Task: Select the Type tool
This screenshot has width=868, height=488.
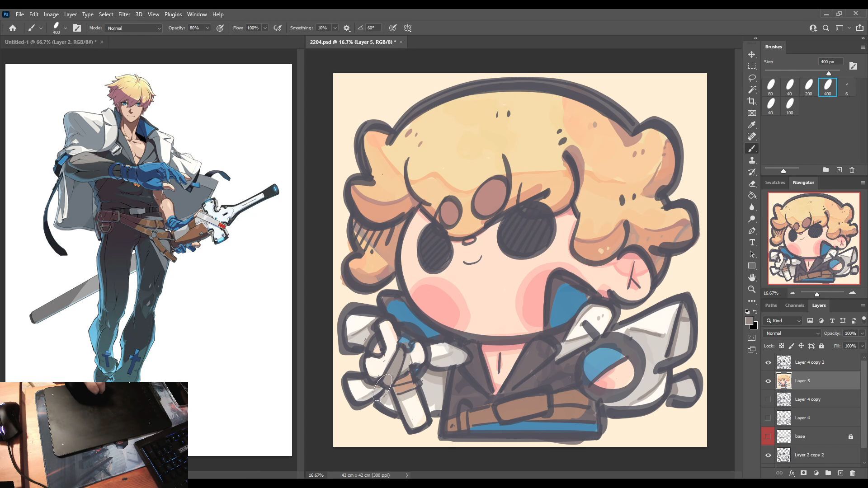Action: coord(752,242)
